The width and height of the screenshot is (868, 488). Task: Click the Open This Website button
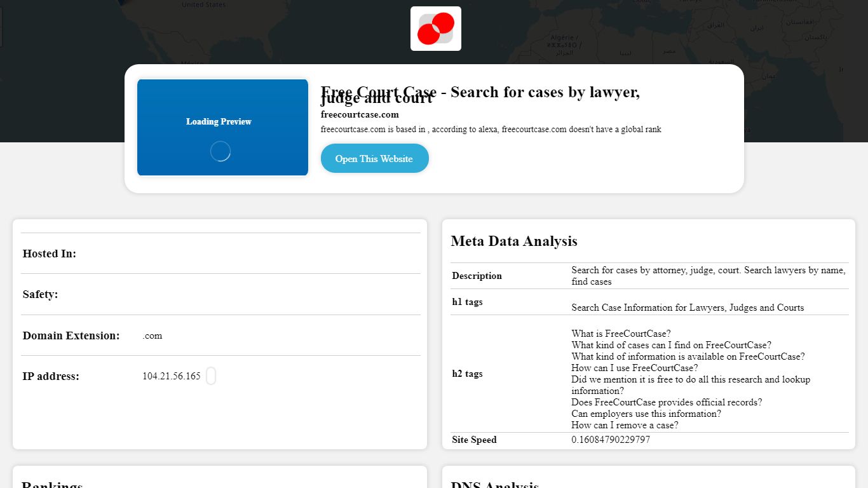pyautogui.click(x=374, y=159)
